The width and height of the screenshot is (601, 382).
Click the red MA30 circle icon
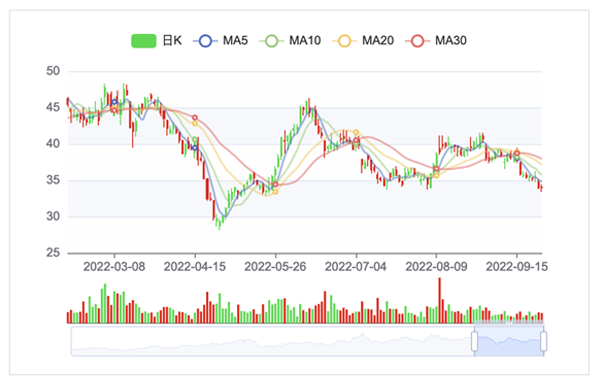coord(418,41)
